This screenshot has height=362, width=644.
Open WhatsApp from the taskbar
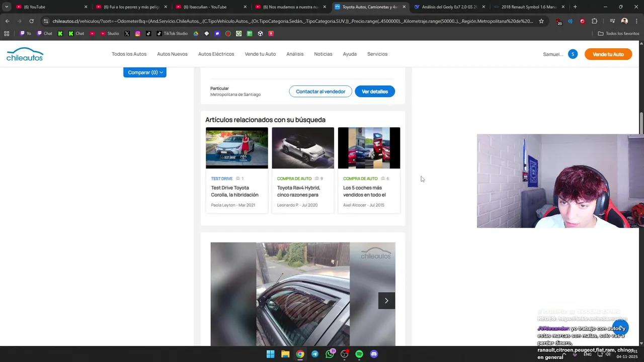tap(330, 354)
